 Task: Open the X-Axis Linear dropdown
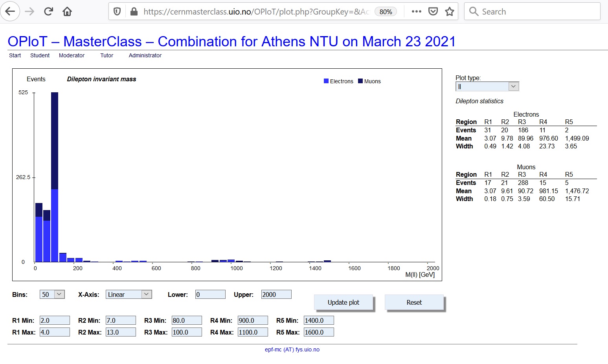[x=129, y=294]
